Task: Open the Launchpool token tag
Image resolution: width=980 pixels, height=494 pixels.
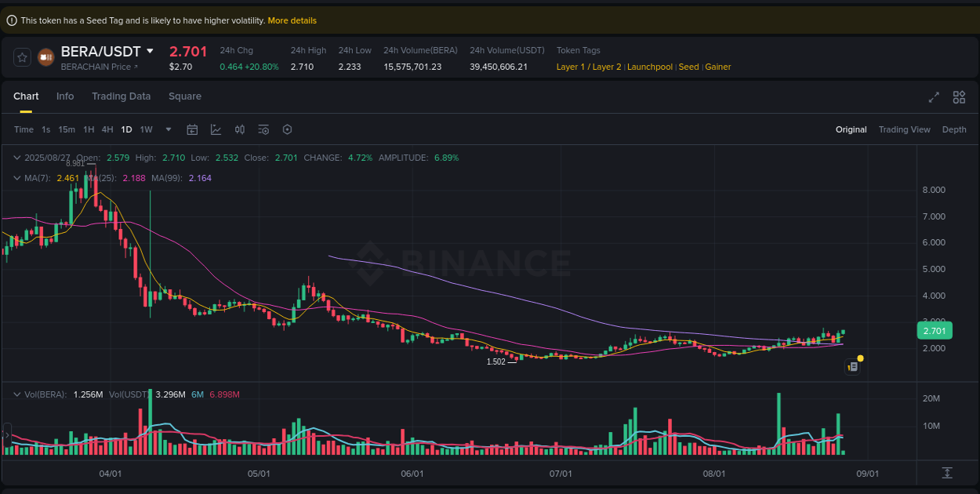Action: 649,67
